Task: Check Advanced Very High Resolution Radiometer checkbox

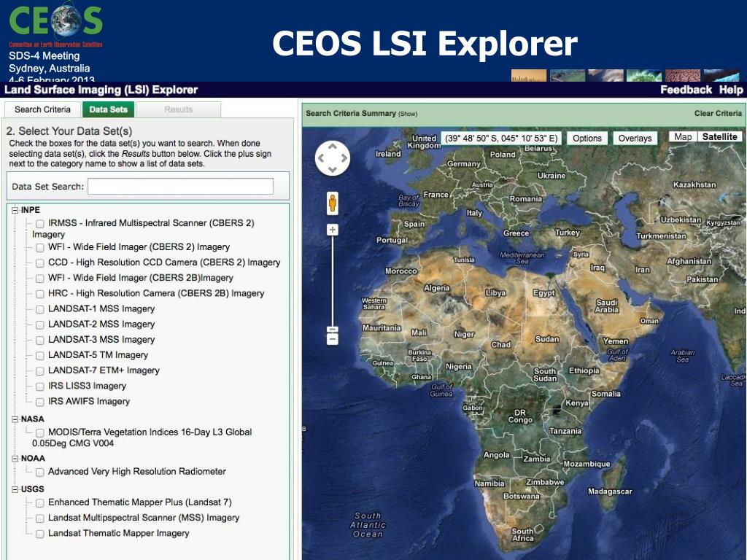Action: pyautogui.click(x=40, y=472)
